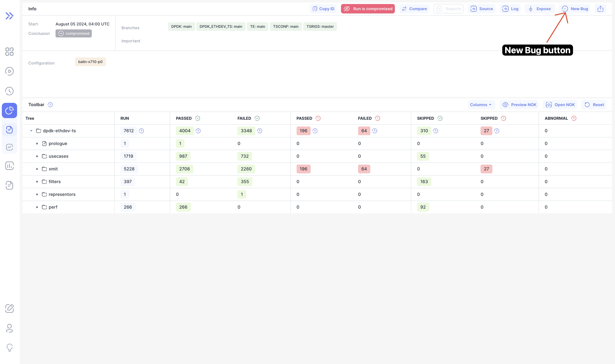Click the play circle icon in sidebar
This screenshot has height=364, width=615.
click(x=9, y=71)
